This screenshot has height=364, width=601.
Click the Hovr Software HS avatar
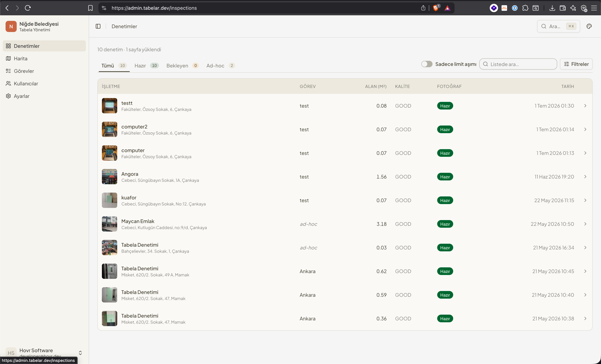11,353
